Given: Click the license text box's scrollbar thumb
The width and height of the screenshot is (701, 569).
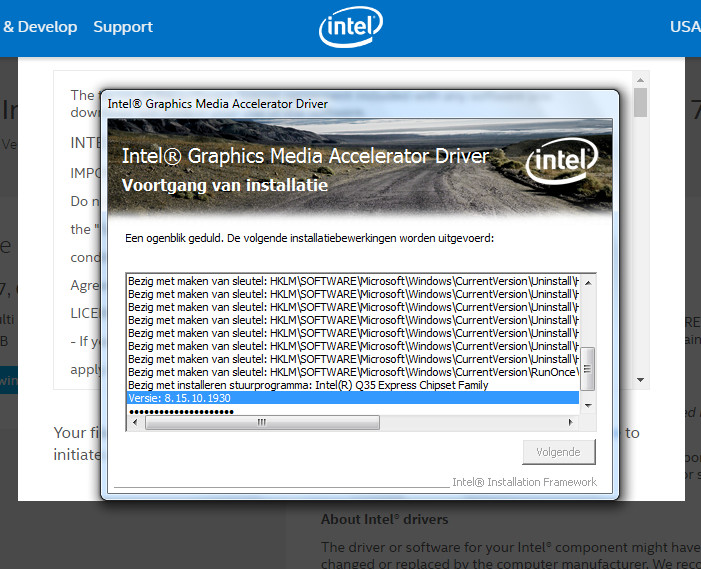Looking at the screenshot, I should pyautogui.click(x=641, y=102).
